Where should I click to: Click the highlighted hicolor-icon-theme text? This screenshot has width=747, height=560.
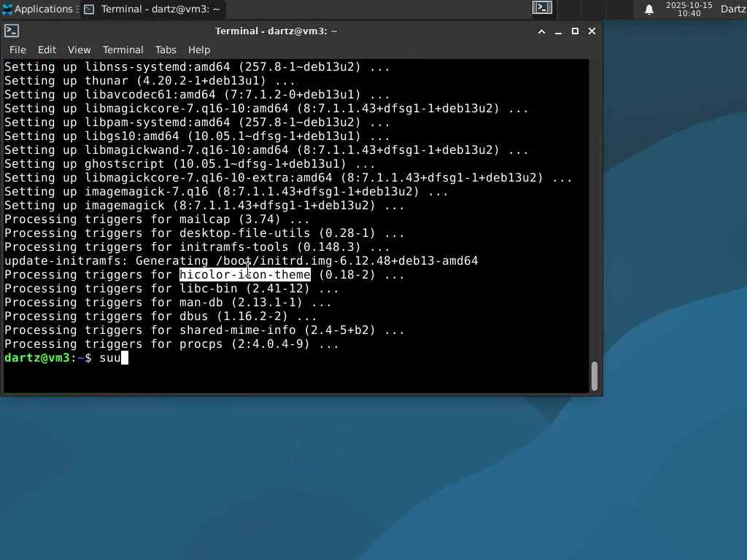pos(245,275)
